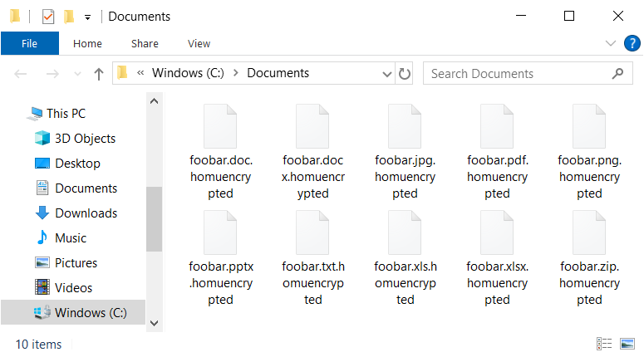Select Pictures in navigation pane
Image resolution: width=644 pixels, height=357 pixels.
(66, 262)
